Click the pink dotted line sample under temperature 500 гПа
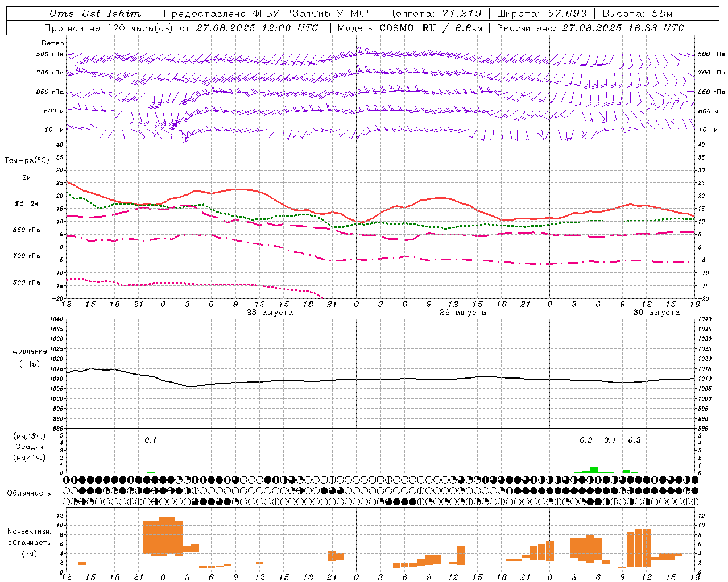The width and height of the screenshot is (728, 582). click(x=26, y=289)
